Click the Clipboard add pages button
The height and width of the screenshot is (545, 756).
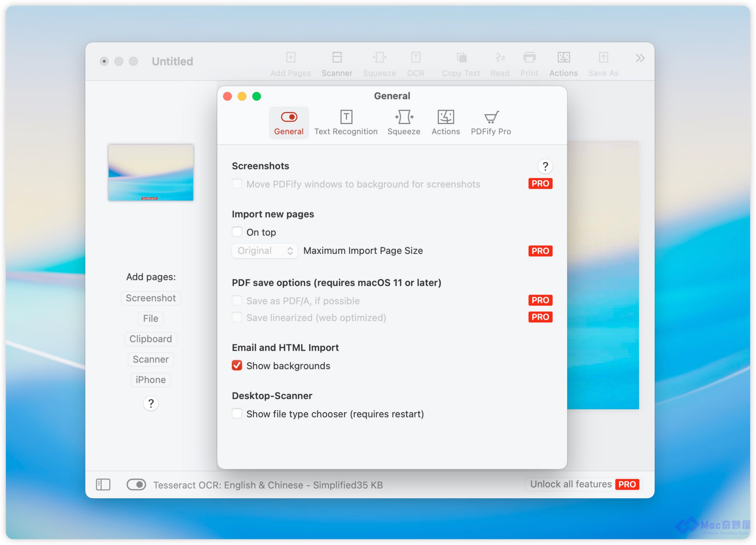(151, 339)
